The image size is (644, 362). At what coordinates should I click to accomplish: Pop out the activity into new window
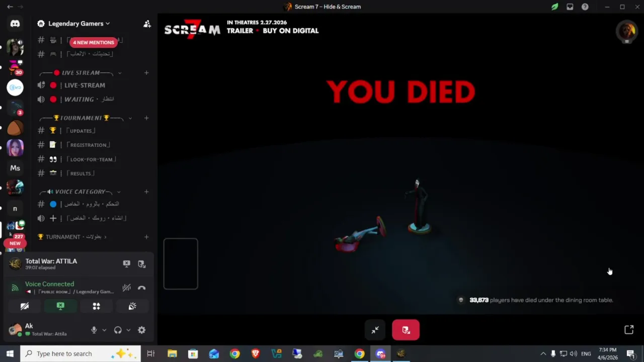pyautogui.click(x=629, y=330)
